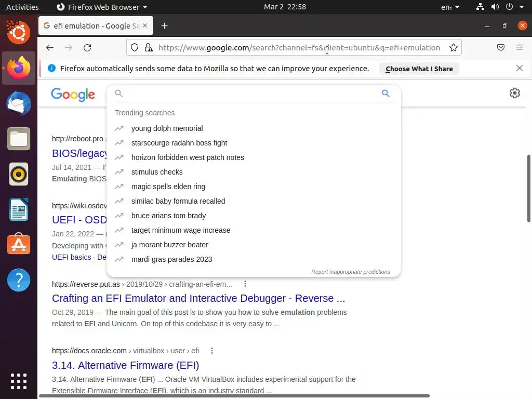This screenshot has width=532, height=399.
Task: Select suggestion mardi gras parades 2023
Action: [x=254, y=260]
